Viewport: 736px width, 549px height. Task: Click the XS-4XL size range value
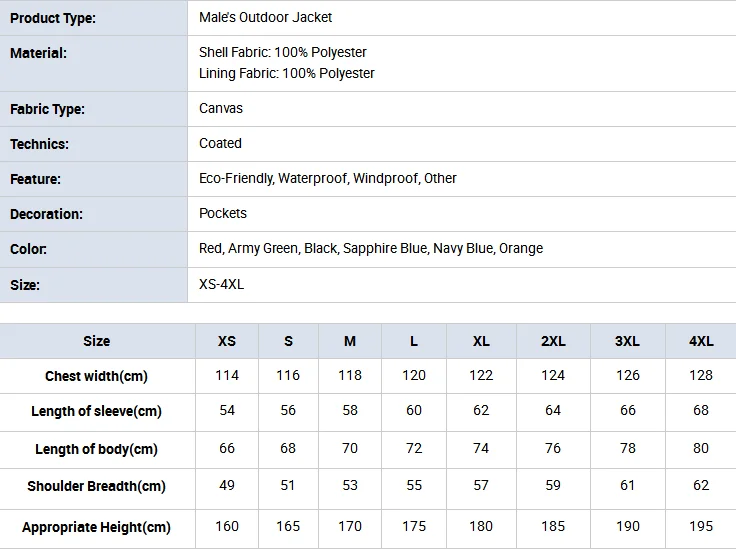[221, 284]
